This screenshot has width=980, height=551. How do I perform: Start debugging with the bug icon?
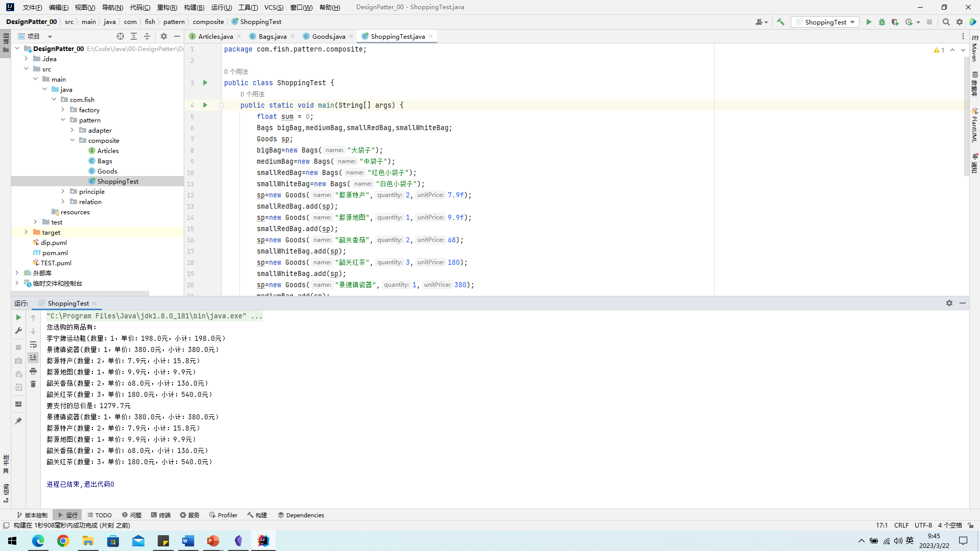882,22
